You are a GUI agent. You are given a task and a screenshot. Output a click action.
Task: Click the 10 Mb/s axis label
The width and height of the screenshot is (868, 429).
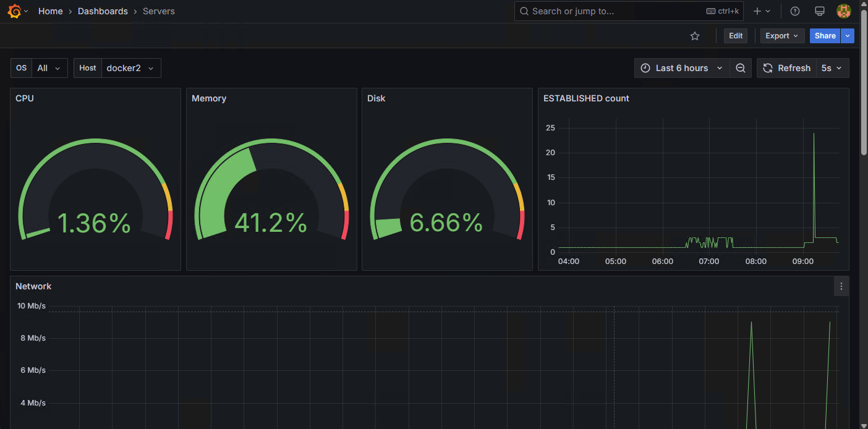point(32,306)
